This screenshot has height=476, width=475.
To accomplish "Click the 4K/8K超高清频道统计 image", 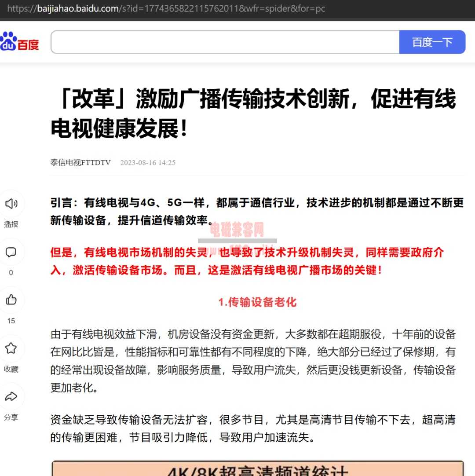I will pyautogui.click(x=258, y=469).
